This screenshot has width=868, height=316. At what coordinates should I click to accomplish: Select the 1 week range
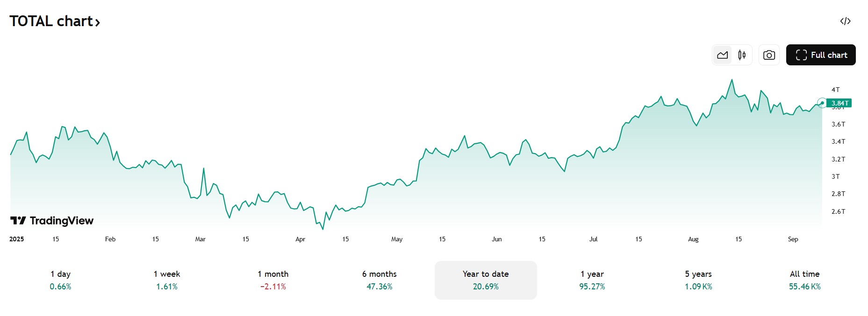[167, 280]
